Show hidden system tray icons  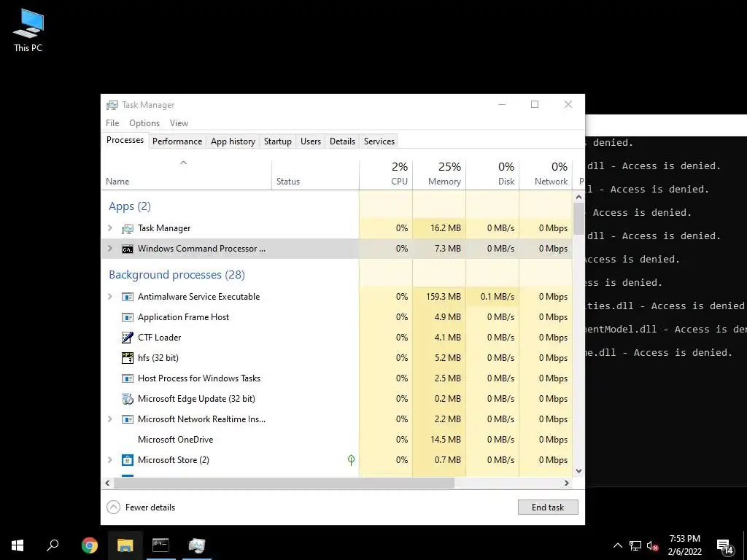pyautogui.click(x=617, y=545)
